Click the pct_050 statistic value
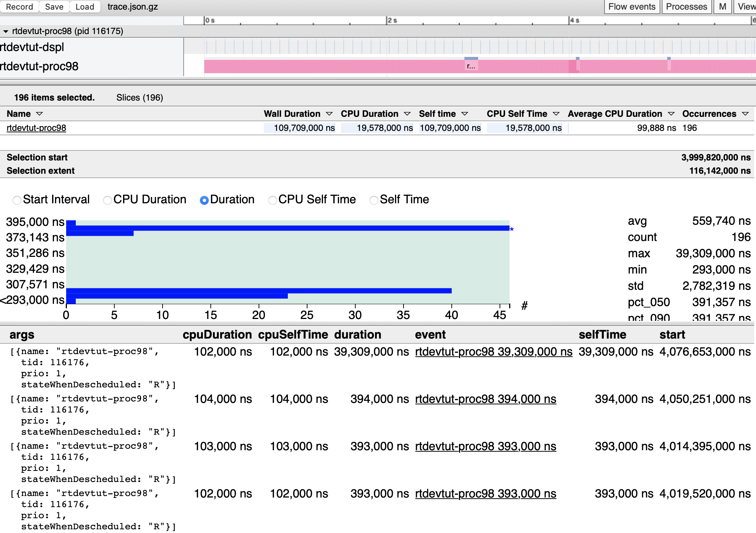 [721, 302]
